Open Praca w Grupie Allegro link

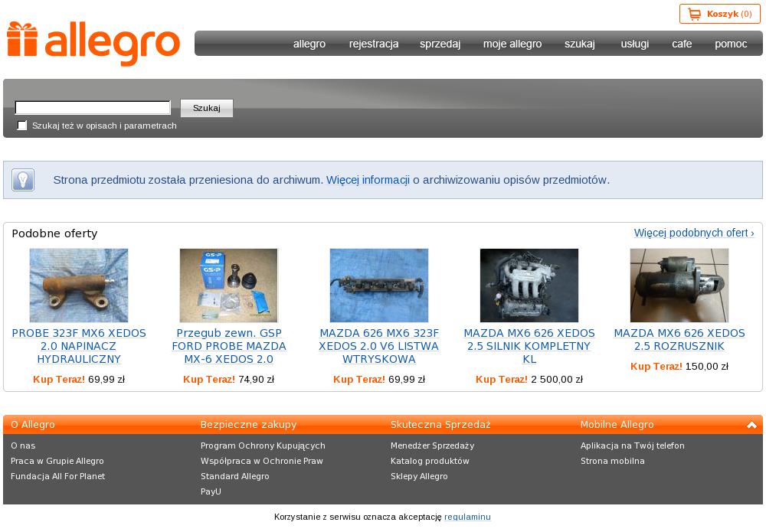pos(57,461)
